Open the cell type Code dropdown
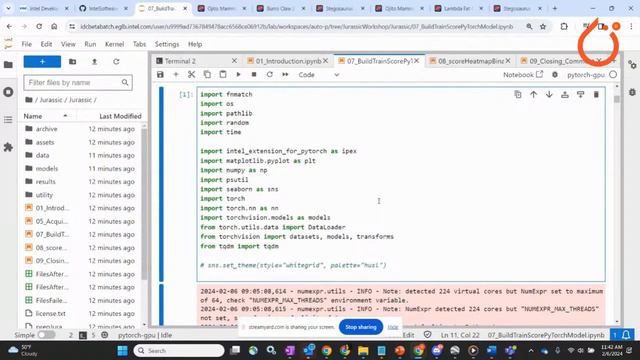The image size is (640, 360). click(318, 75)
